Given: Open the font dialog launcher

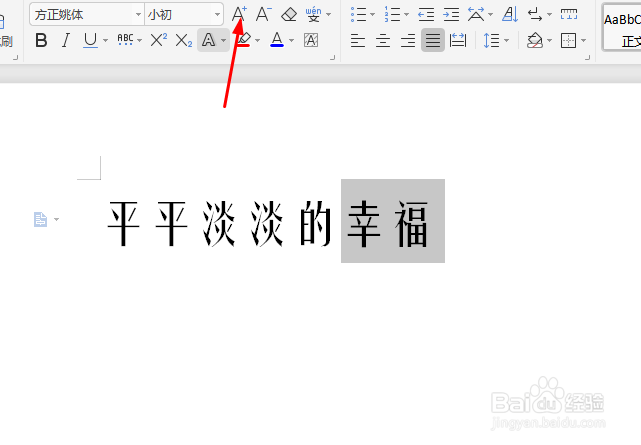Looking at the screenshot, I should 333,58.
